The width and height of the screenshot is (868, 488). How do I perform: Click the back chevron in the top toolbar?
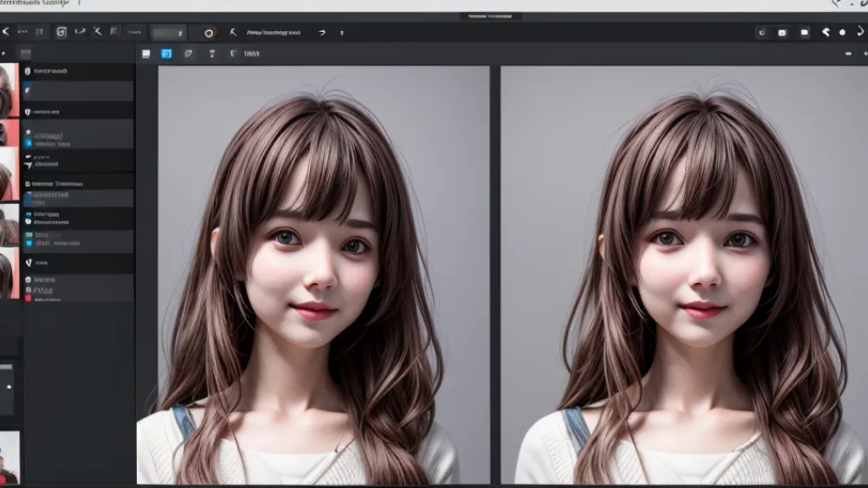click(5, 32)
